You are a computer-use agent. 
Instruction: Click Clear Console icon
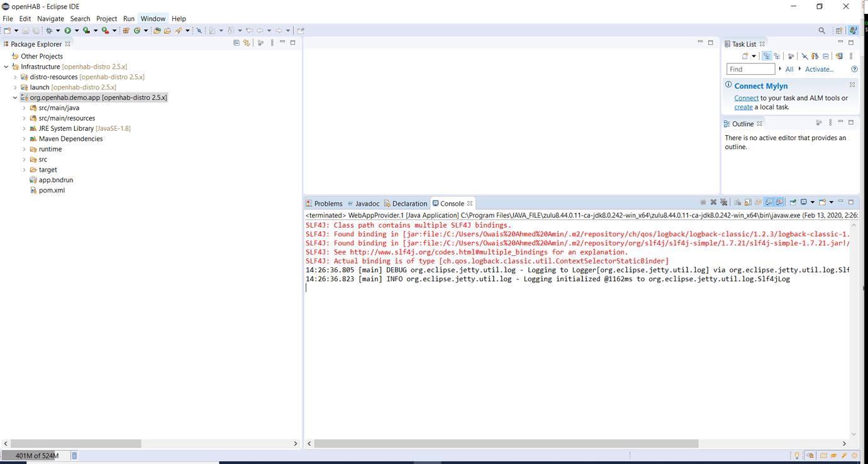(737, 202)
